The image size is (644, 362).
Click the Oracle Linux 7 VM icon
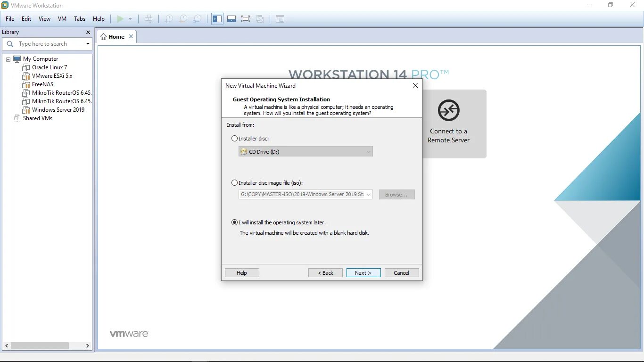click(26, 67)
